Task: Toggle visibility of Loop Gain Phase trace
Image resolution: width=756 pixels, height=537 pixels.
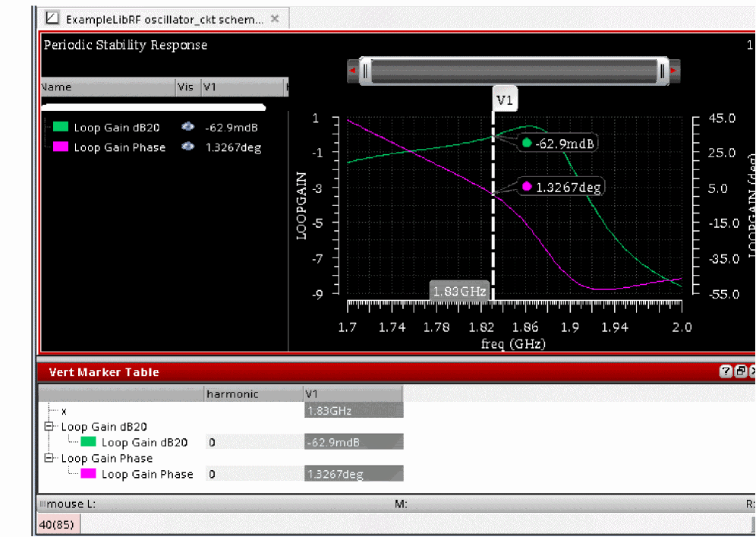Action: point(187,147)
